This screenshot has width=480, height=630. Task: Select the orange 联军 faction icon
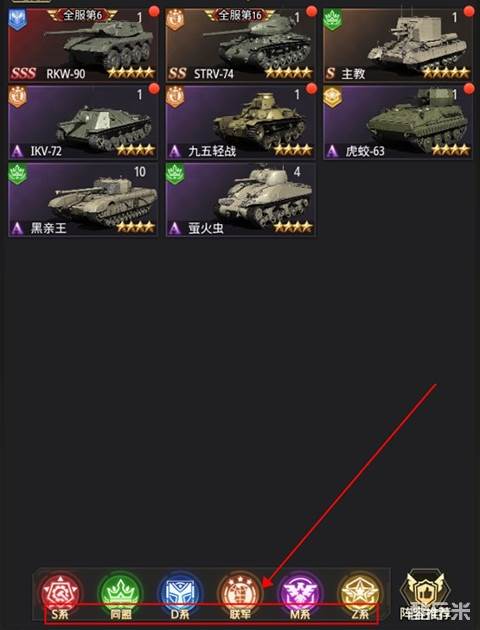tap(240, 593)
